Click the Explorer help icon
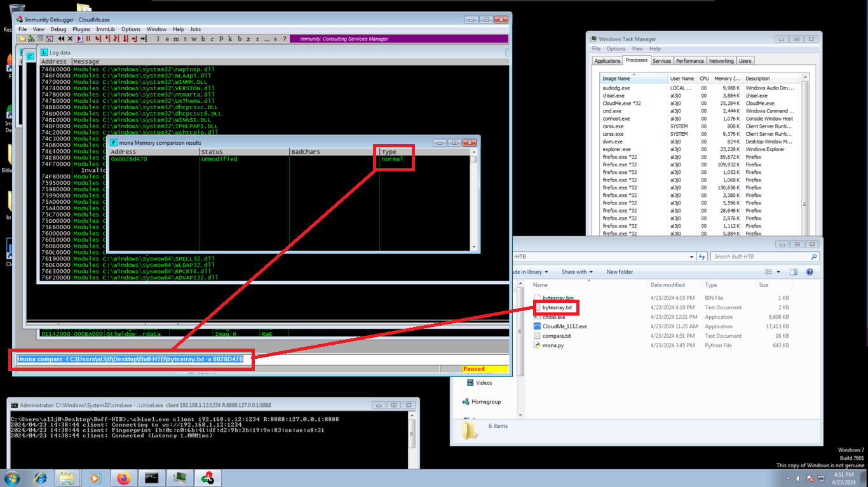868x487 pixels. click(810, 272)
